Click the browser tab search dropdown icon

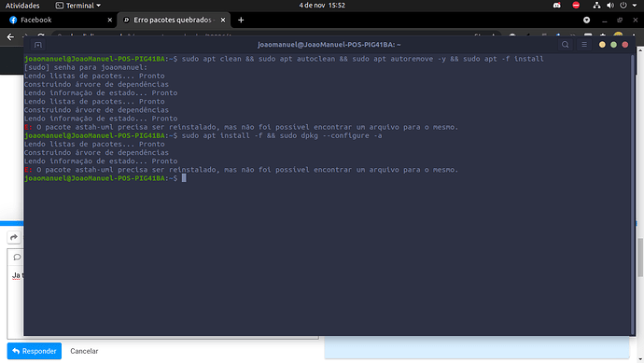click(586, 20)
